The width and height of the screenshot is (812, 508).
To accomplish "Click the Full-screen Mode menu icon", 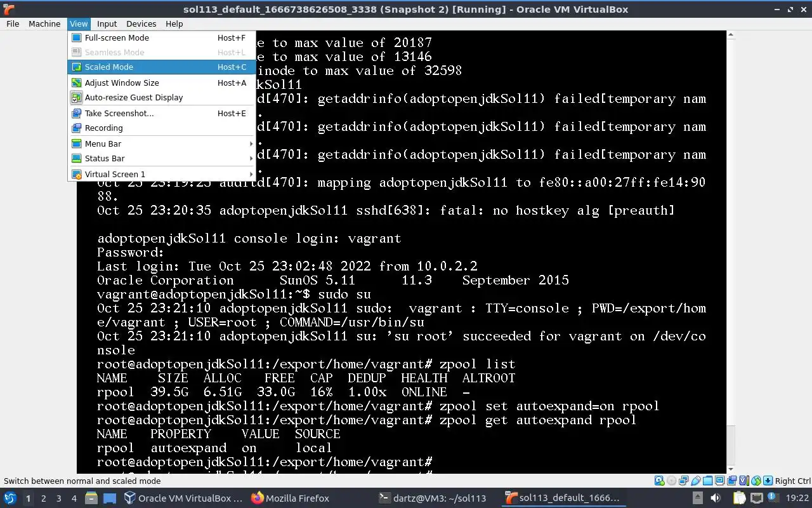I will pos(76,37).
